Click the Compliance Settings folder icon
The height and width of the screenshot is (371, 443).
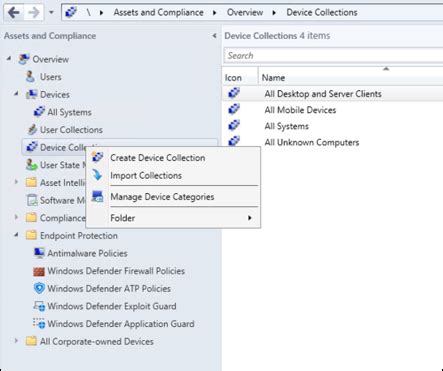click(31, 218)
